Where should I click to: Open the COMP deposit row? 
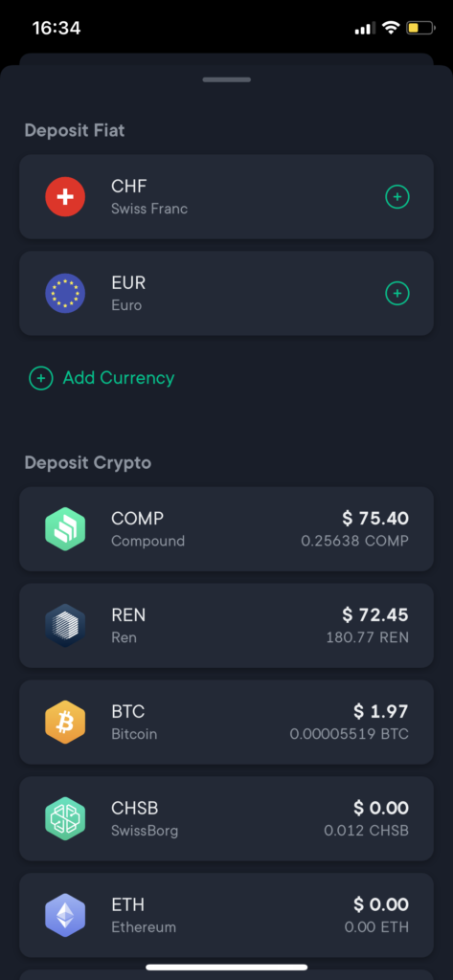tap(226, 528)
